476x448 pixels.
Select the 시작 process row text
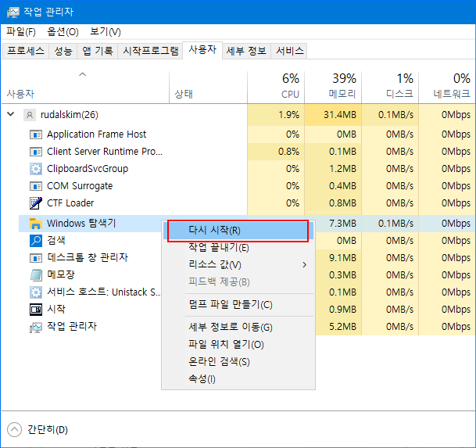pyautogui.click(x=56, y=310)
